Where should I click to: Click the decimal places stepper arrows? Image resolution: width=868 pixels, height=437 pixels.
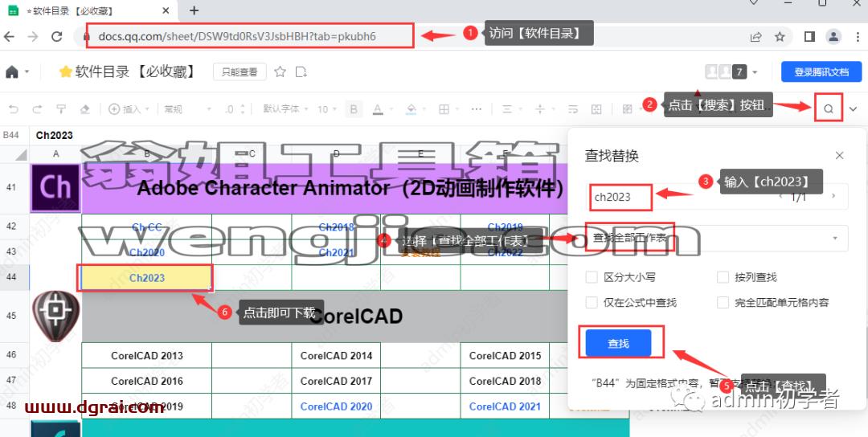pos(243,109)
